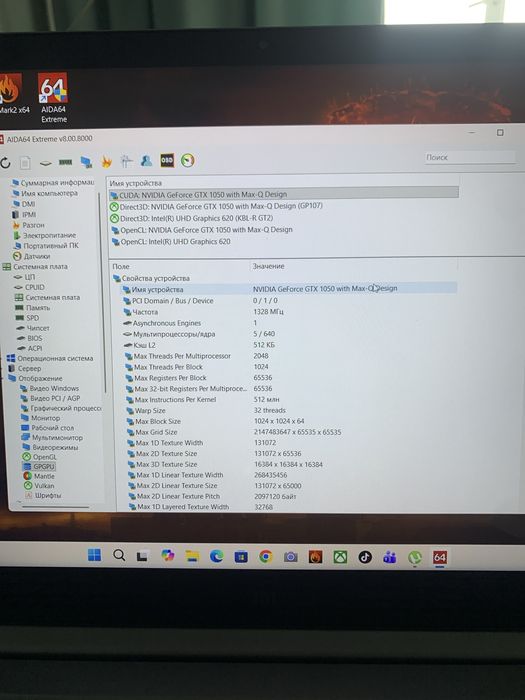525x700 pixels.
Task: Open the Разгон tree item
Action: pyautogui.click(x=29, y=225)
